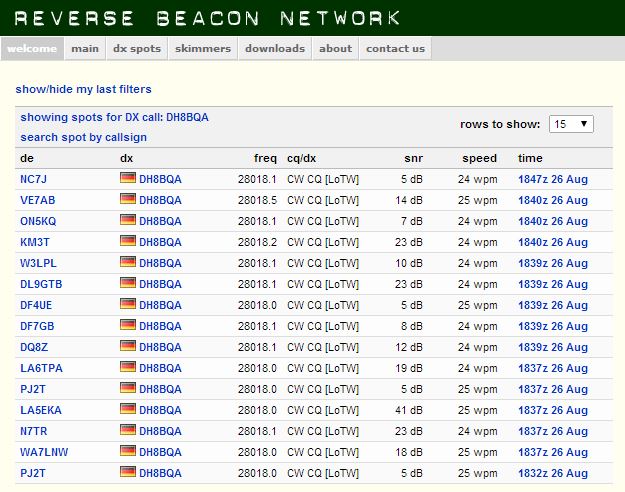Select the 12 dB snr value

pos(409,347)
